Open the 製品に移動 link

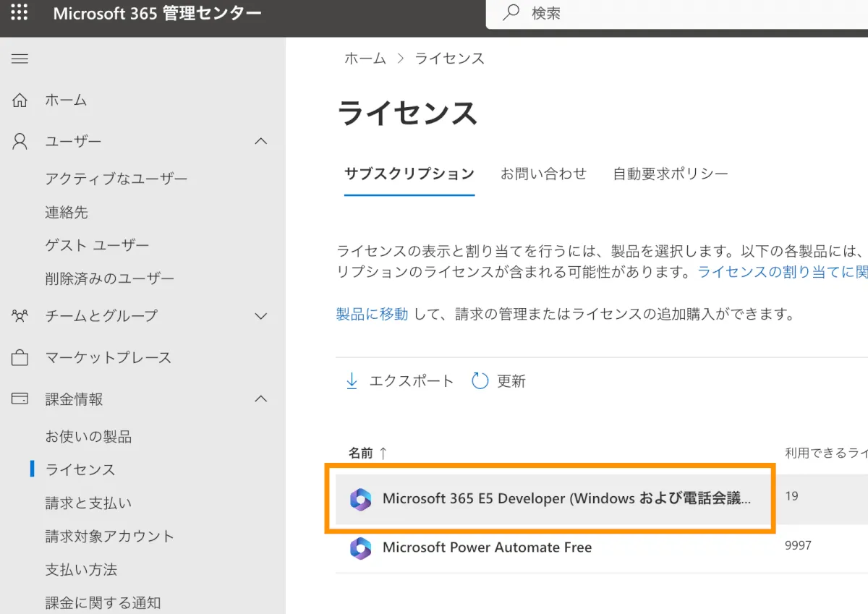(x=372, y=314)
